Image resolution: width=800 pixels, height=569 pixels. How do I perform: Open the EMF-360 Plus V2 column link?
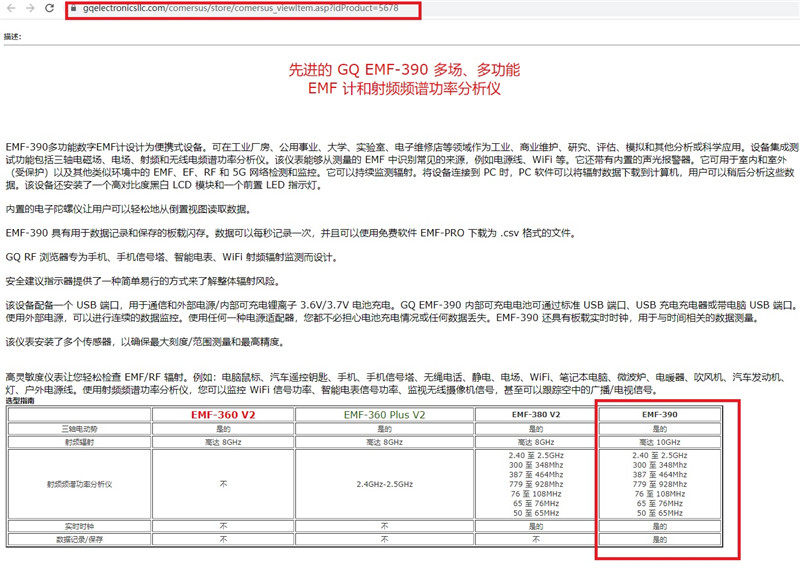click(x=384, y=415)
